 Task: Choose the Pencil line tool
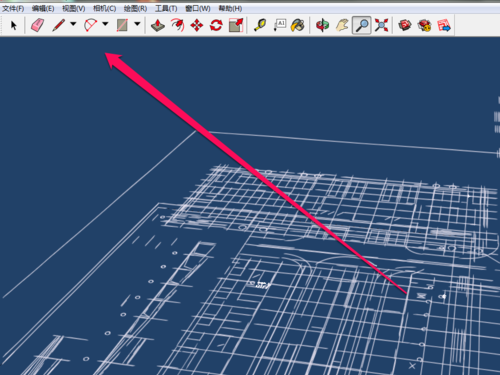tap(59, 25)
